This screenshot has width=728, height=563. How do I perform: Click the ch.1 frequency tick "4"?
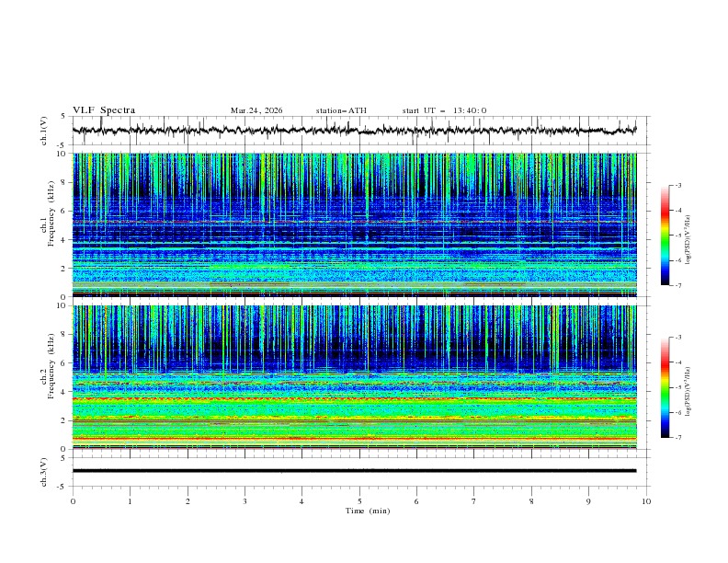(65, 240)
